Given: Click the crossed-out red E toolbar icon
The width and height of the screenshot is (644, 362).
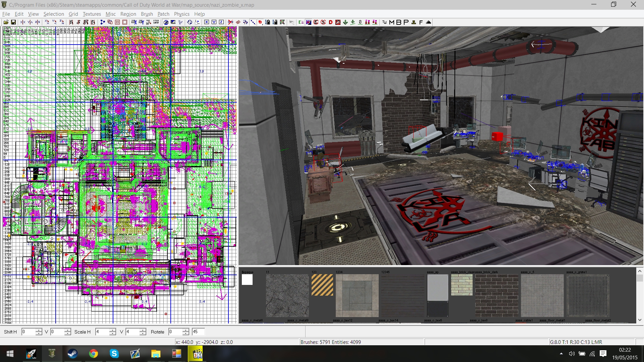Looking at the screenshot, I should (x=316, y=22).
